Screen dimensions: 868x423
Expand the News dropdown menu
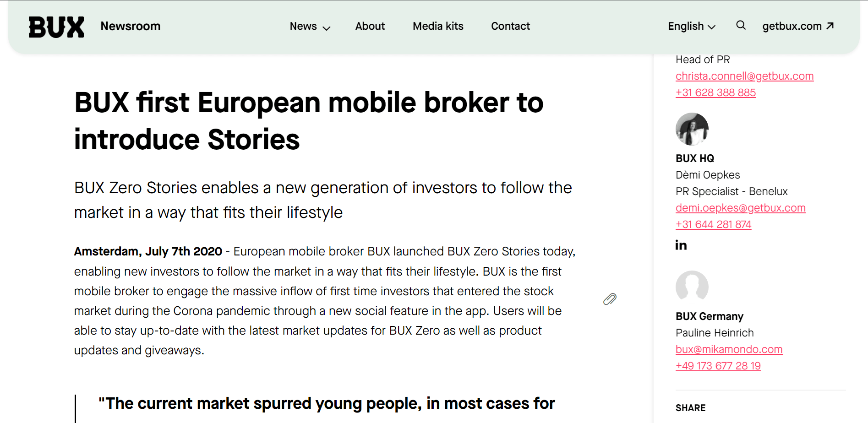click(x=310, y=26)
